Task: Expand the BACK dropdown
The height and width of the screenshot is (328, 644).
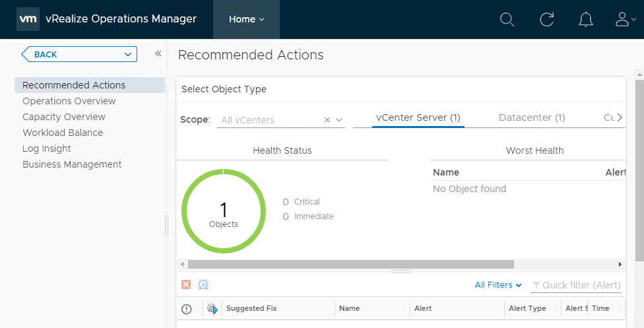Action: 127,54
